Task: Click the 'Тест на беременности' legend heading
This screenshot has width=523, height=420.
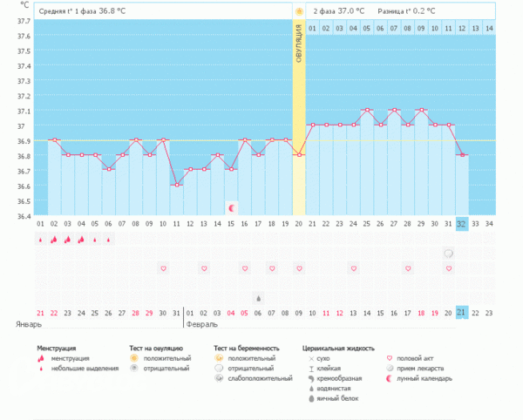Action: click(247, 347)
